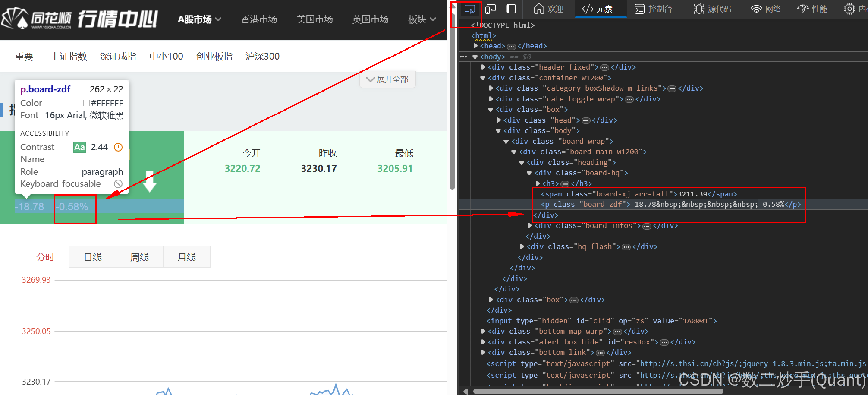Select 沪深300 index link
The width and height of the screenshot is (868, 395).
262,57
